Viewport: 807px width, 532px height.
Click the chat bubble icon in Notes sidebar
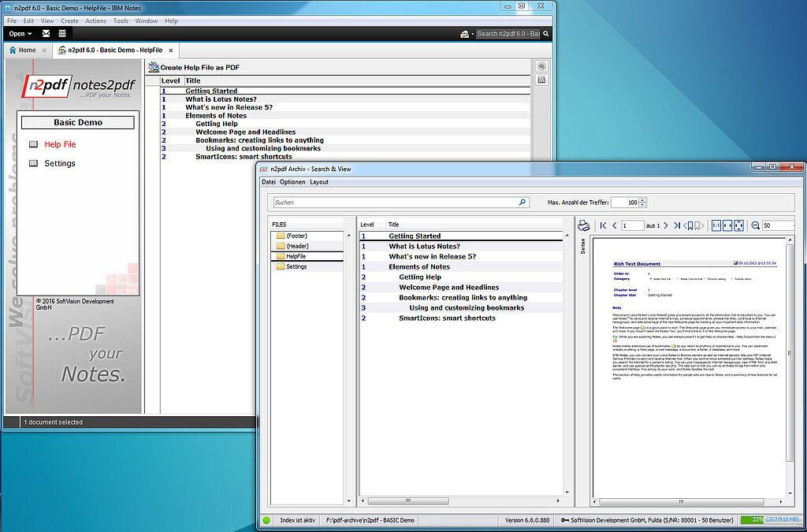(x=541, y=66)
